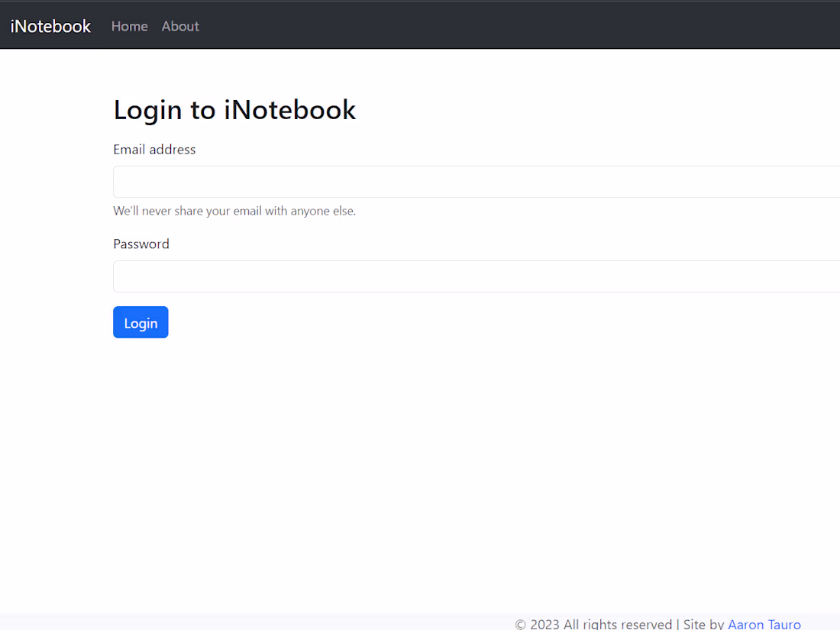Select the Password label
This screenshot has width=840, height=630.
[141, 244]
